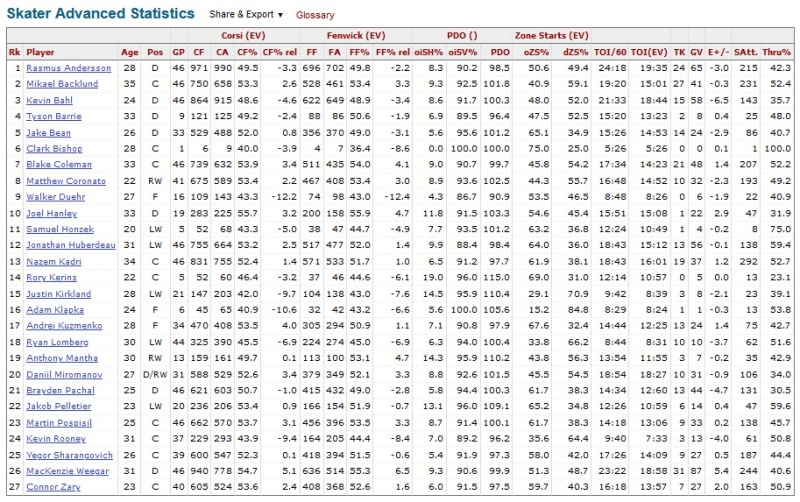Image resolution: width=800 pixels, height=502 pixels.
Task: Sort by the oZS% column header
Action: [x=536, y=52]
